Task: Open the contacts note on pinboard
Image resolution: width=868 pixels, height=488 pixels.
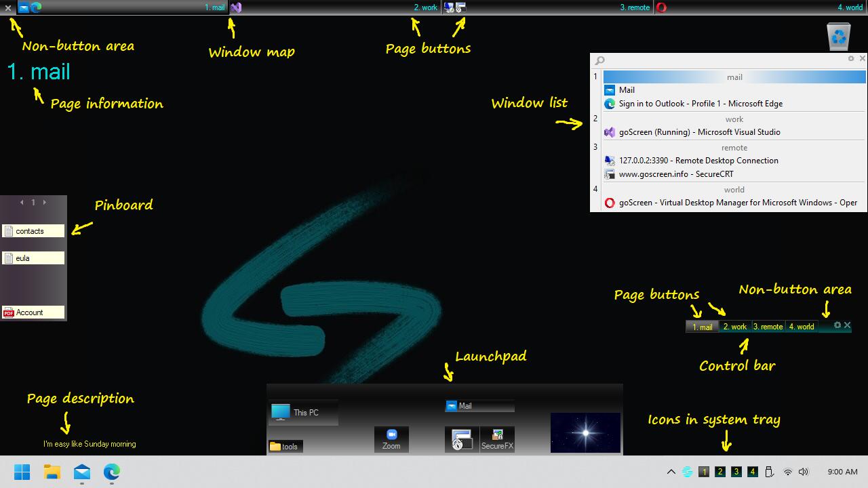Action: coord(33,231)
